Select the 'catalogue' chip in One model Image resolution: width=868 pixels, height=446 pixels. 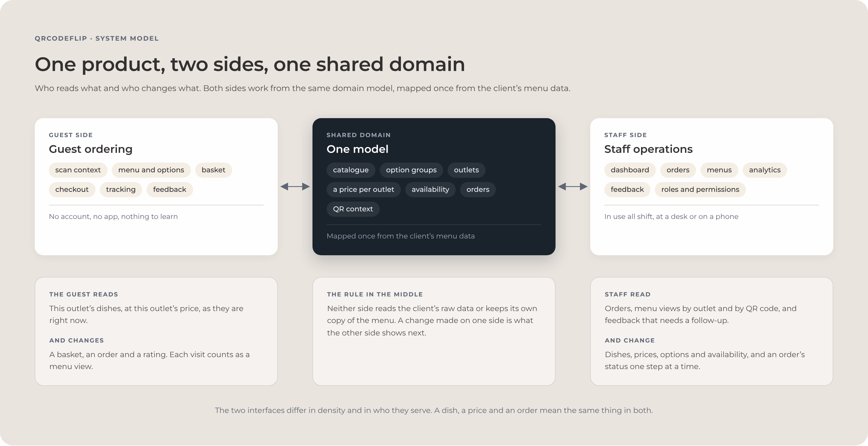[x=351, y=170]
